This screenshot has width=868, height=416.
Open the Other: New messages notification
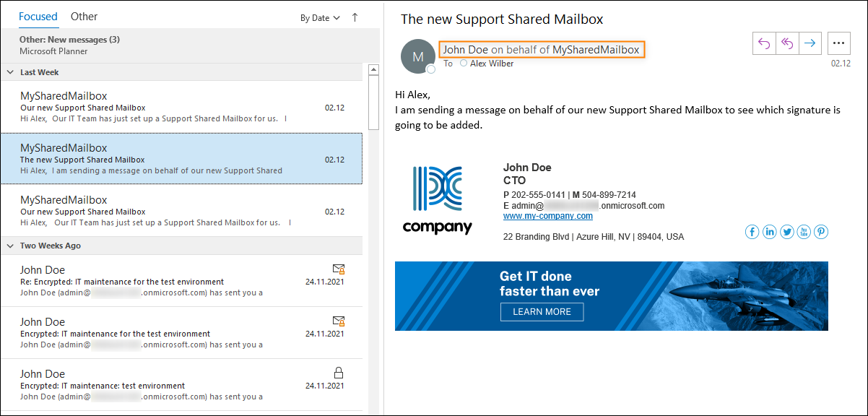[190, 45]
